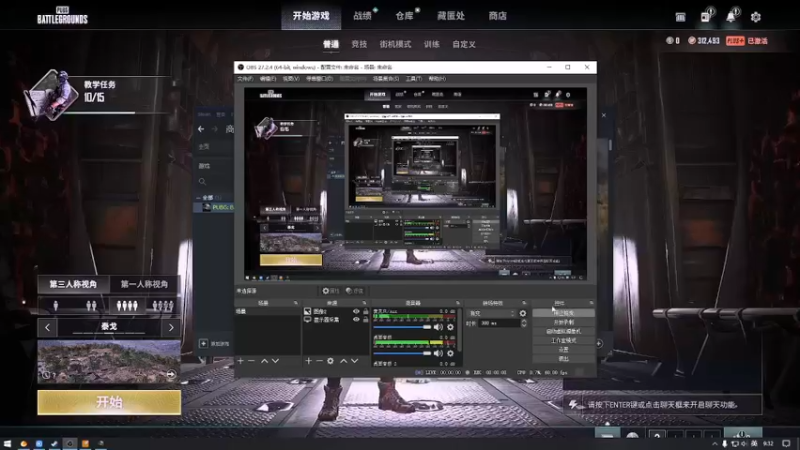The width and height of the screenshot is (800, 450).
Task: Toggle 工作室模式 in OBS controls
Action: 563,340
